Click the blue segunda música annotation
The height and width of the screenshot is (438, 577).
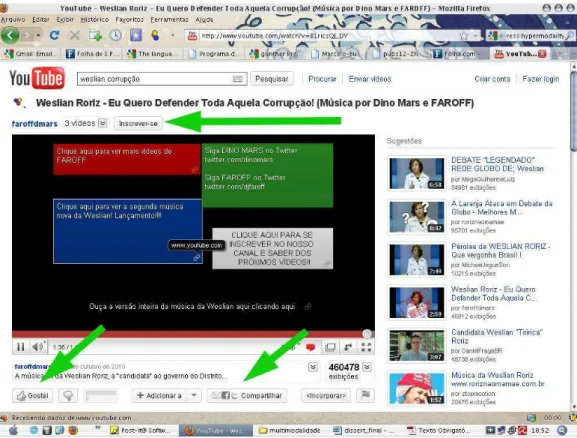point(128,231)
